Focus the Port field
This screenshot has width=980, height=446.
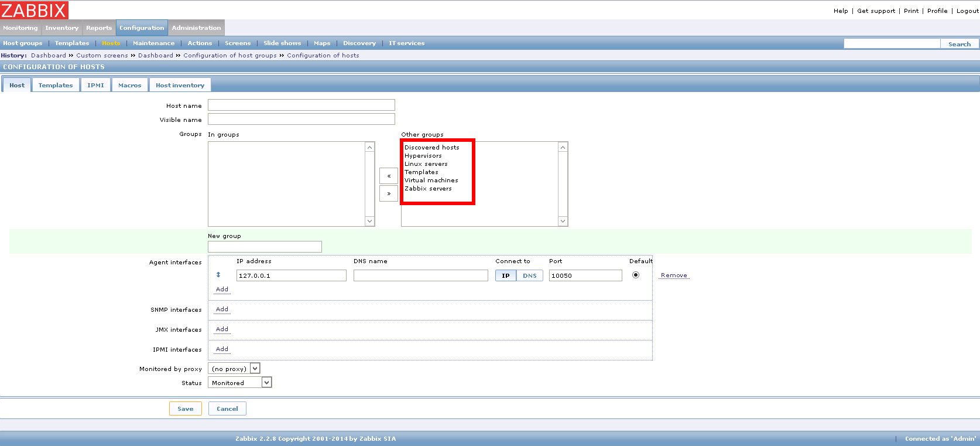585,275
